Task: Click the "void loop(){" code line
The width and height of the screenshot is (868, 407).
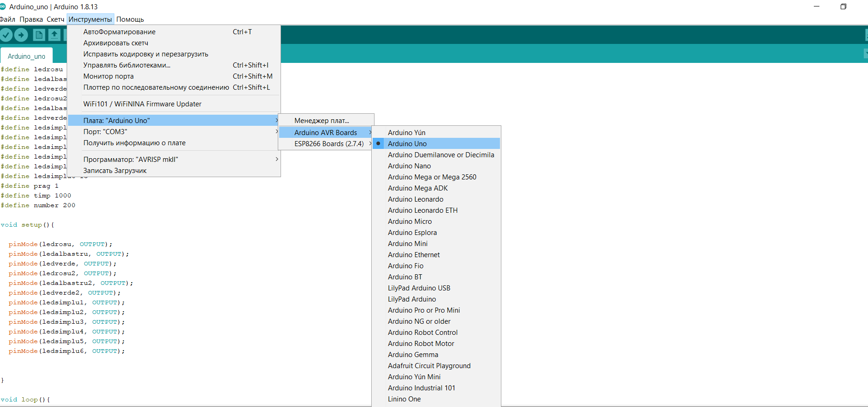Action: tap(25, 400)
